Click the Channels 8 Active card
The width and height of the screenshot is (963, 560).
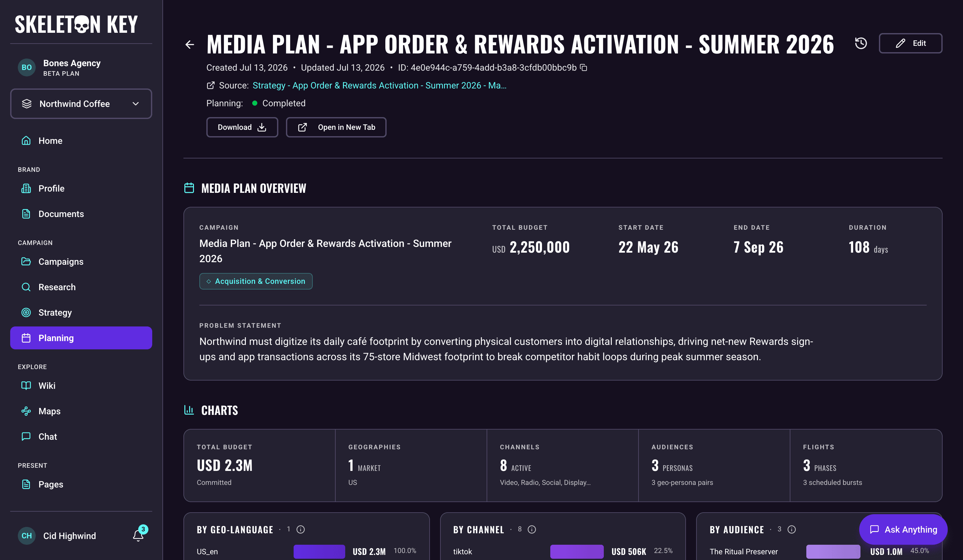click(x=562, y=465)
